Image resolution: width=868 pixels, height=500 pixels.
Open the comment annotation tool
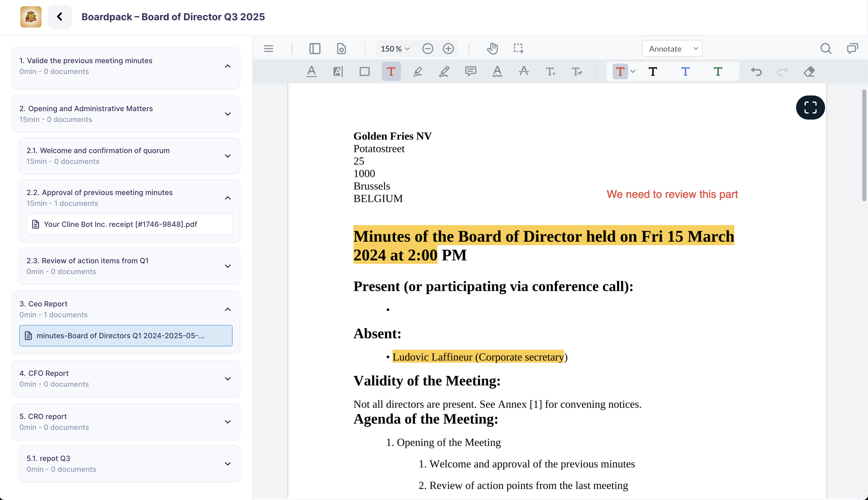point(470,71)
